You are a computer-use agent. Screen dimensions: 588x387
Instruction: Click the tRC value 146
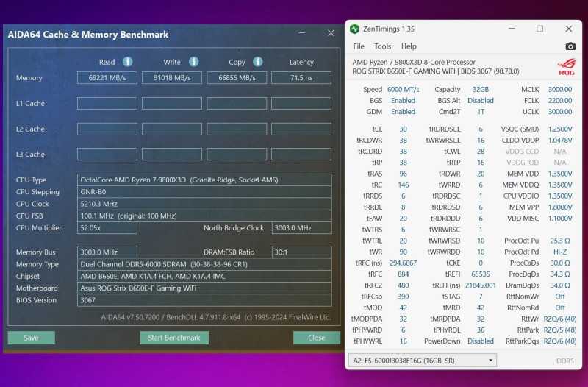tap(403, 185)
